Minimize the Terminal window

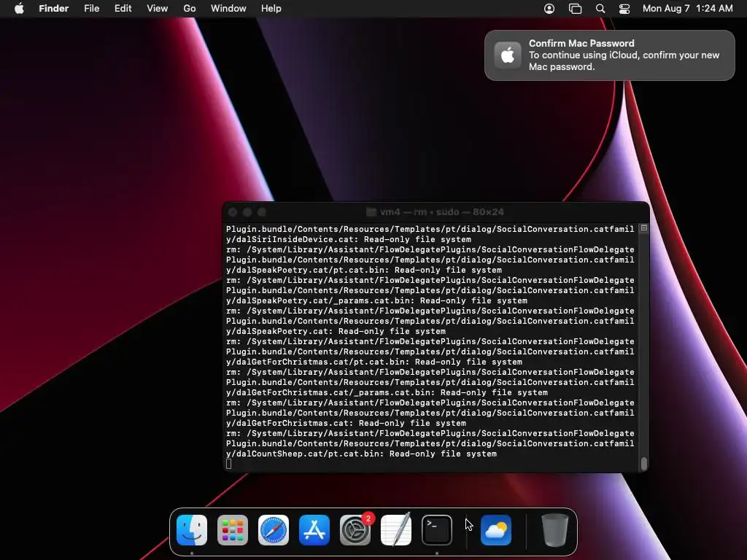point(247,212)
